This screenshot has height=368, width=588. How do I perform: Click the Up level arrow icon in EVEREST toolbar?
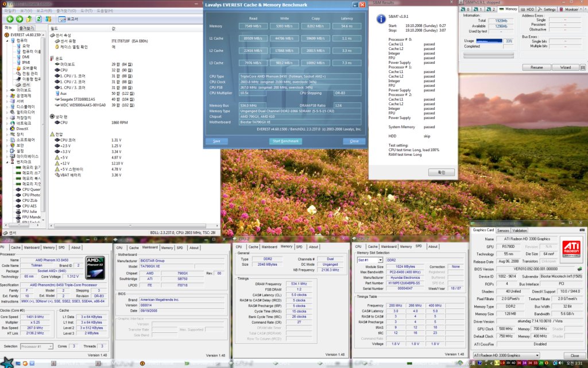[x=29, y=19]
